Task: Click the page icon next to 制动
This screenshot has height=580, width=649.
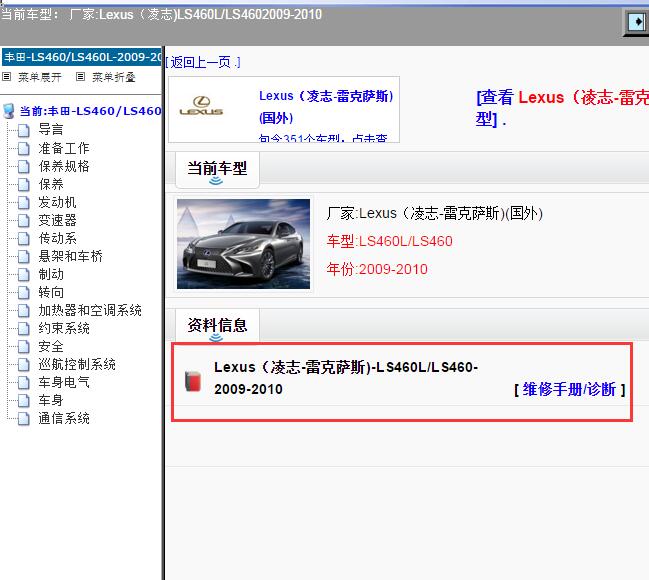Action: tap(24, 274)
